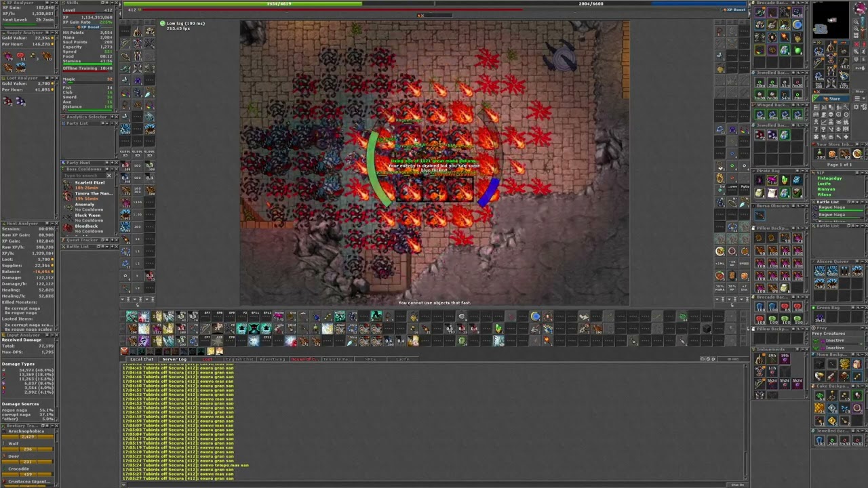
Task: Click 'You cannot use objects that fast.' message
Action: 434,303
